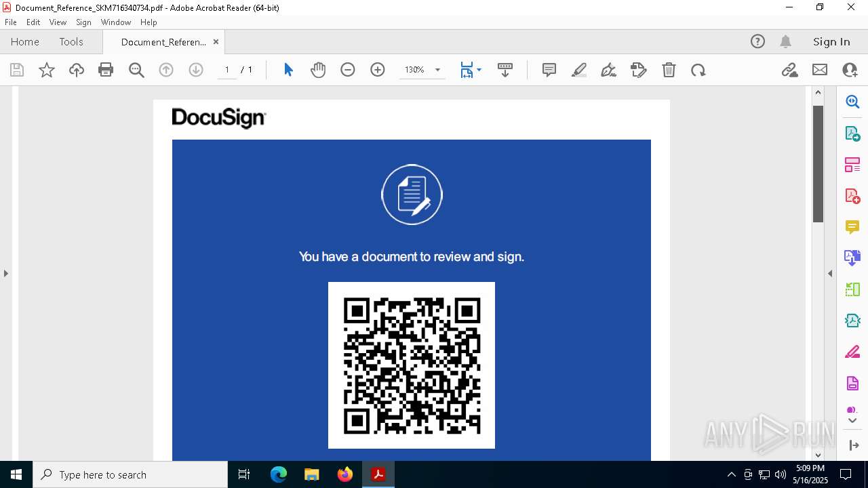Image resolution: width=868 pixels, height=488 pixels.
Task: Open find text magnifier icon
Action: pyautogui.click(x=136, y=70)
